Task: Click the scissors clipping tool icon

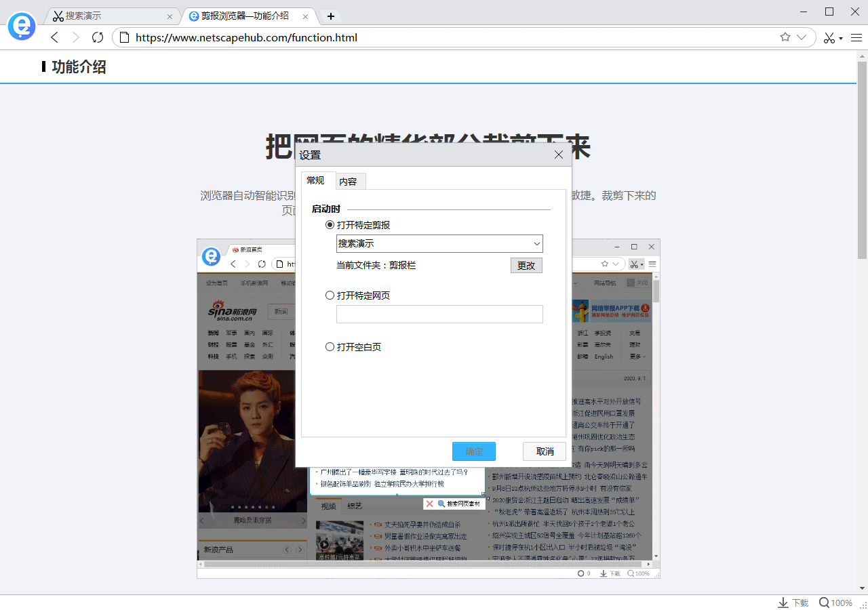Action: click(829, 38)
